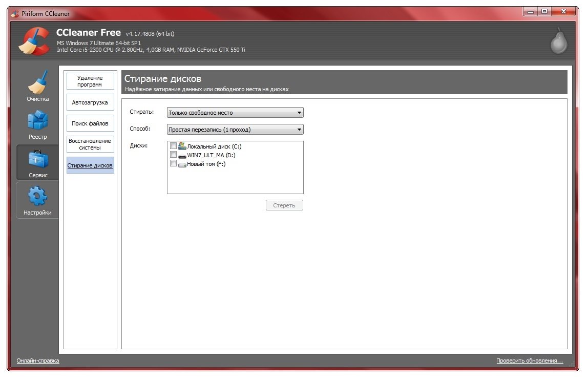Image resolution: width=588 pixels, height=381 pixels.
Task: Click the Стереть button
Action: (x=284, y=205)
